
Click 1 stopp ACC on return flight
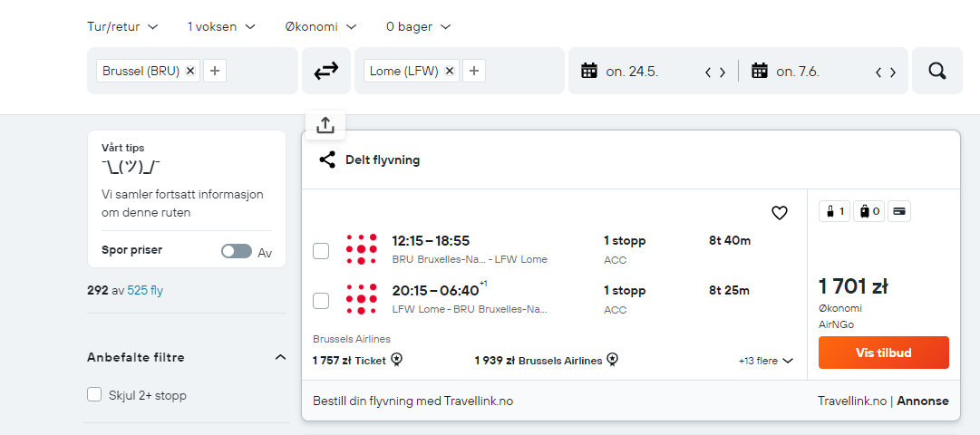(x=625, y=299)
